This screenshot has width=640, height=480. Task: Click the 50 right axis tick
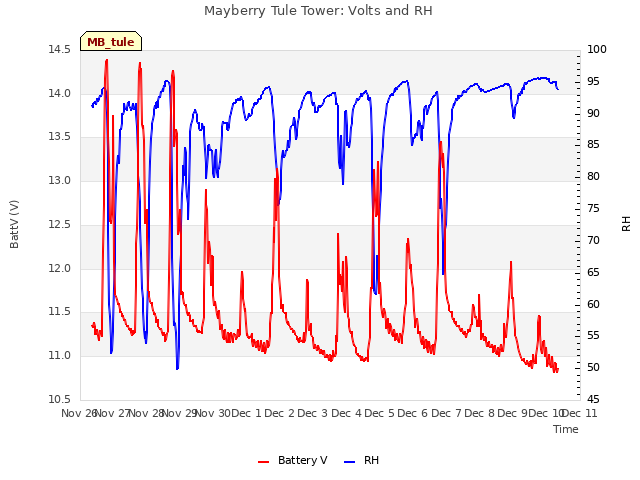coord(593,368)
